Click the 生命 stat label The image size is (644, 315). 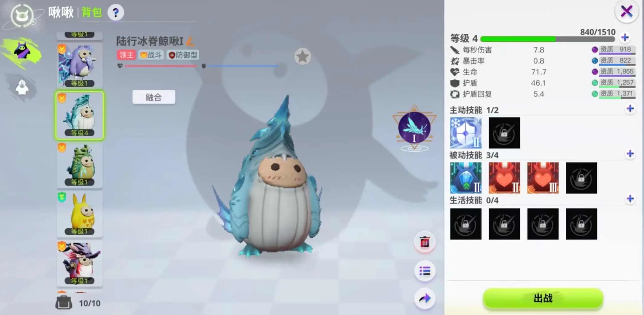tap(470, 72)
